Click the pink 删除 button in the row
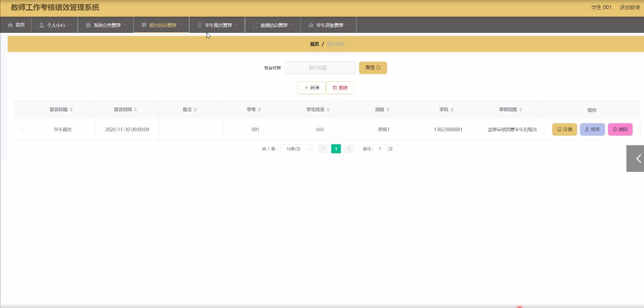 620,129
